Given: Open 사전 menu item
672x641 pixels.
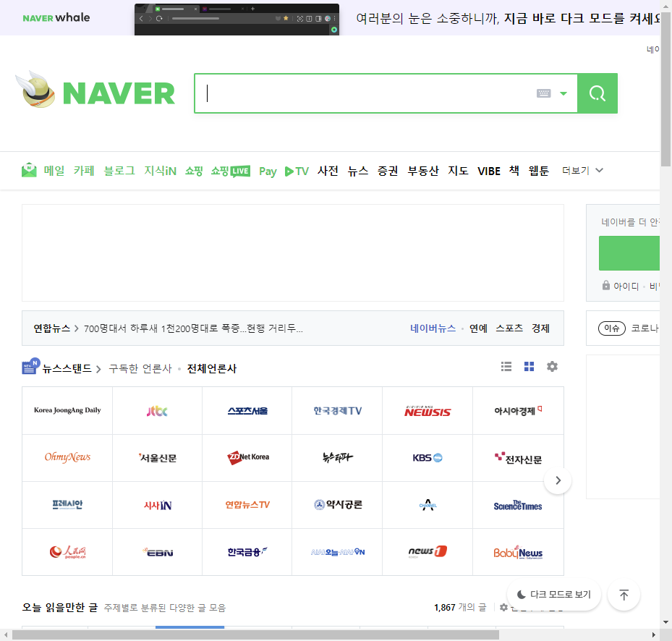Looking at the screenshot, I should pyautogui.click(x=328, y=171).
